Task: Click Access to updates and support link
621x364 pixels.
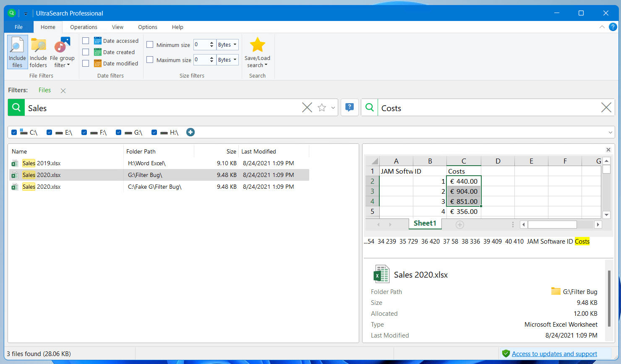Action: coord(554,354)
